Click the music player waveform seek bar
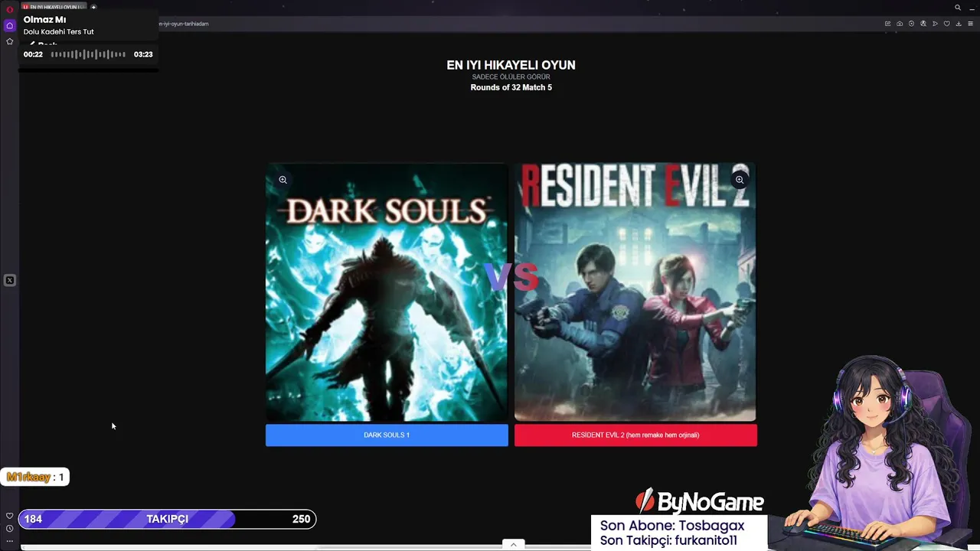This screenshot has width=980, height=551. [x=88, y=54]
